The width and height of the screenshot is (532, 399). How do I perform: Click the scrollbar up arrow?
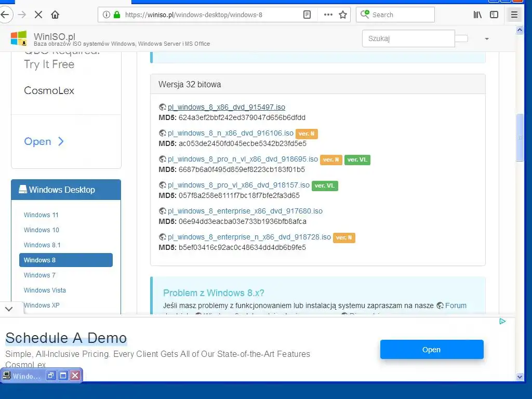click(520, 30)
